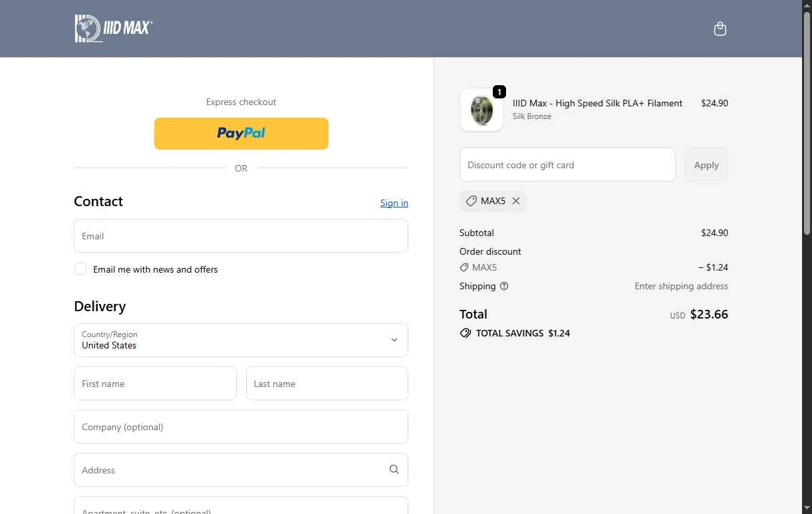
Task: Click the discount amount − $1.24
Action: click(713, 267)
